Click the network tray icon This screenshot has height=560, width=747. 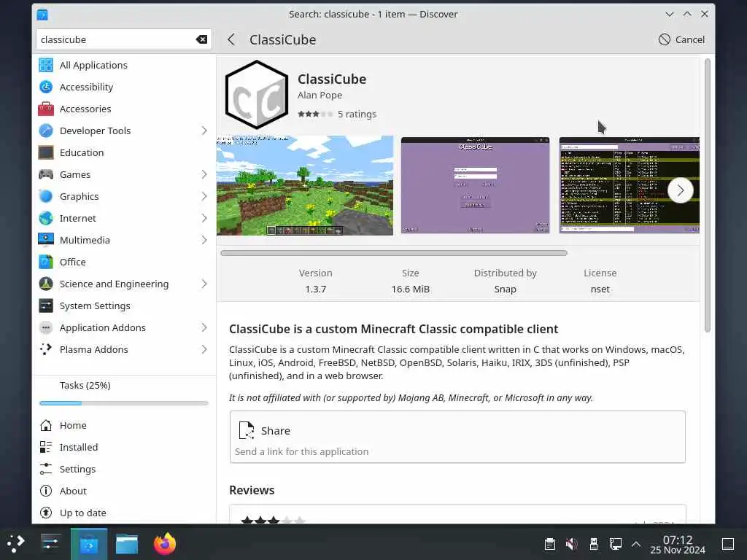[x=615, y=543]
